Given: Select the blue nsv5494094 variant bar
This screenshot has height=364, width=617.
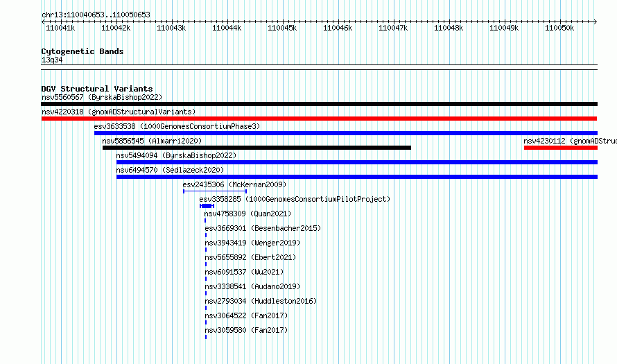Looking at the screenshot, I should 357,162.
